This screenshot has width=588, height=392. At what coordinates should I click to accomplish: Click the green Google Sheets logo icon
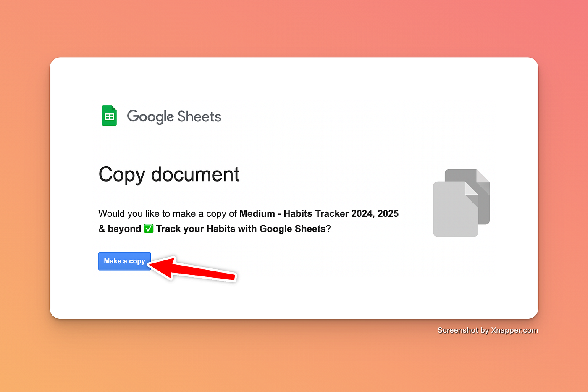pyautogui.click(x=109, y=116)
